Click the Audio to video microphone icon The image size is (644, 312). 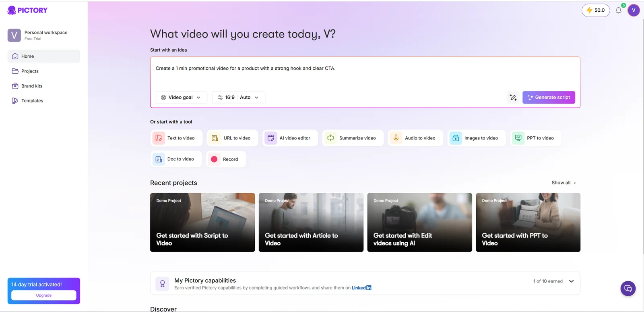tap(396, 138)
